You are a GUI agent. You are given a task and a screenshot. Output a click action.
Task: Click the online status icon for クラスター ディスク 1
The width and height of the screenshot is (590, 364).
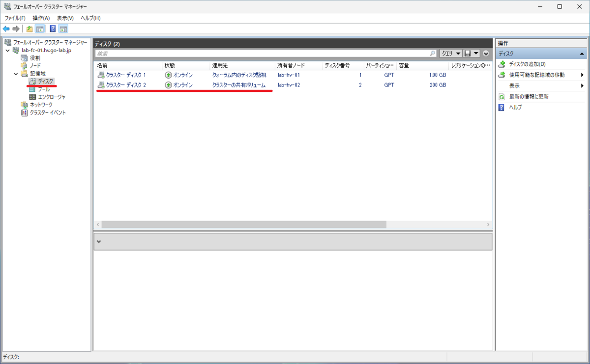click(x=168, y=75)
